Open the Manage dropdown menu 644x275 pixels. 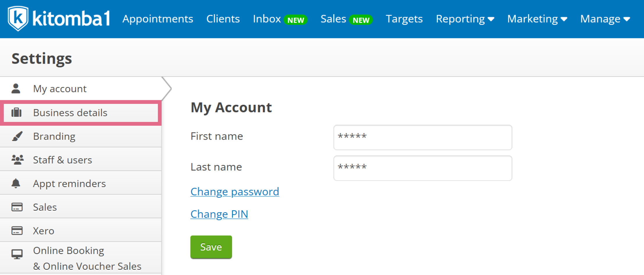(x=605, y=19)
